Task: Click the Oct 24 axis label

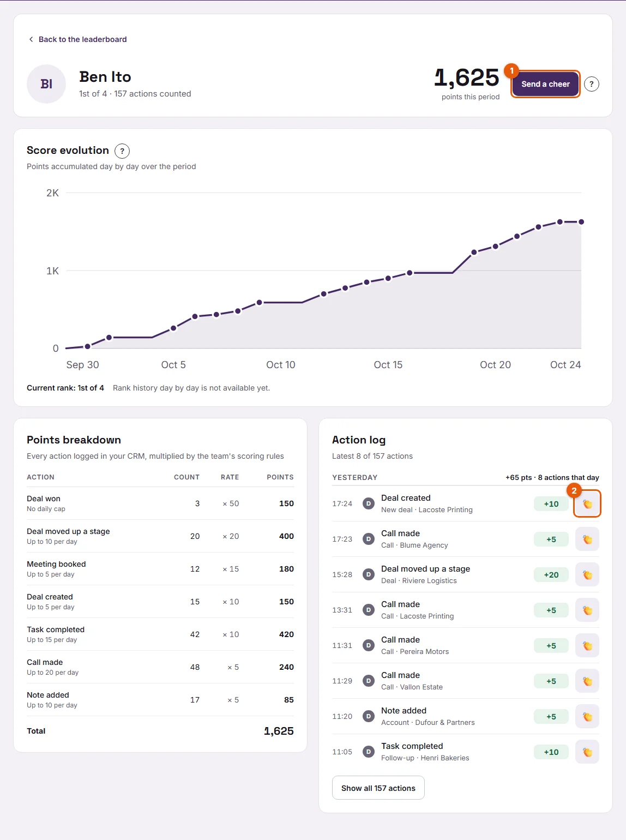Action: (565, 365)
